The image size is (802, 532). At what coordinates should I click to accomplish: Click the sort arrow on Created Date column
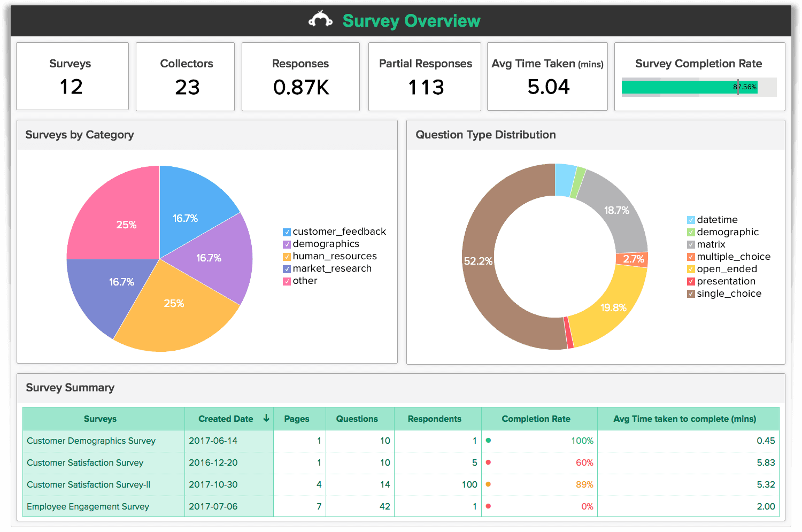tap(266, 419)
